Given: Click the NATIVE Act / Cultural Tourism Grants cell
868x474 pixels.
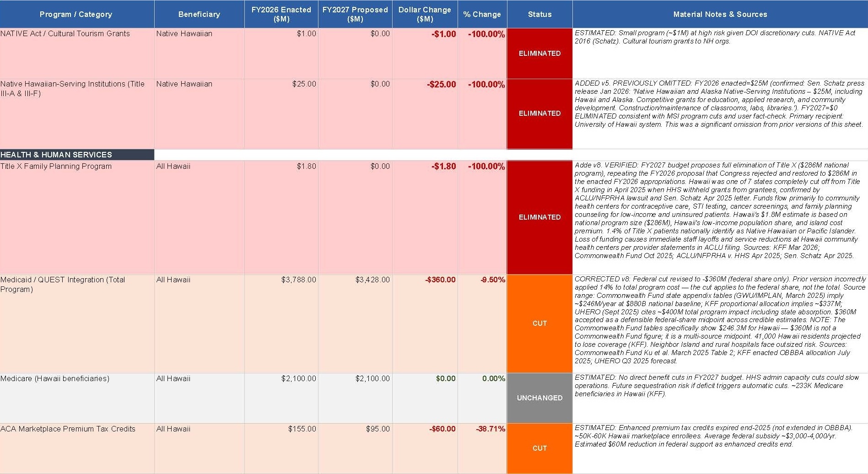Looking at the screenshot, I should (x=77, y=53).
